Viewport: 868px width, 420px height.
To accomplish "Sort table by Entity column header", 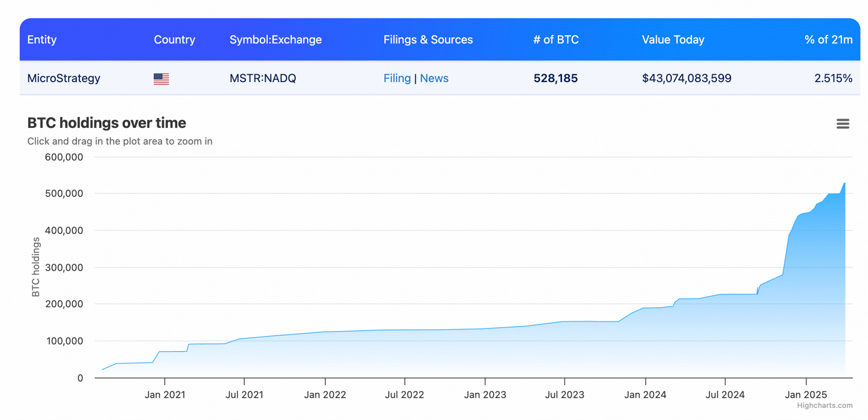I will 42,39.
